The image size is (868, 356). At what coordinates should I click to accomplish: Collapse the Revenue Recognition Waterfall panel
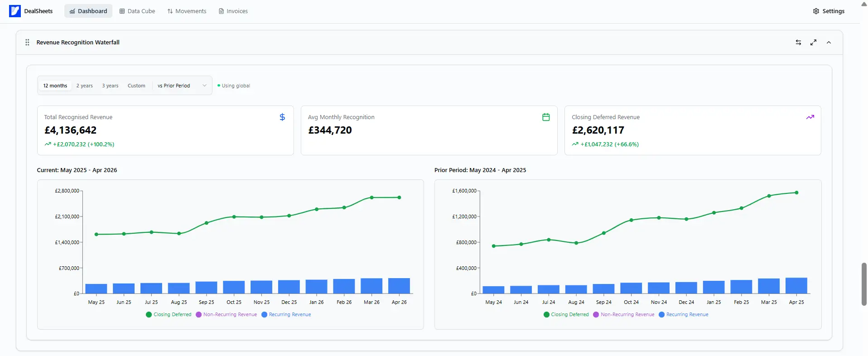829,42
